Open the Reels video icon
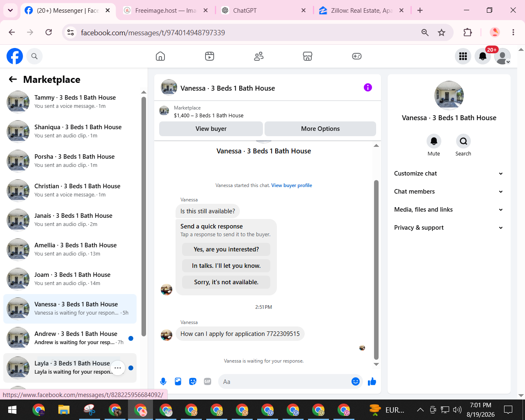525x420 pixels. (x=210, y=56)
